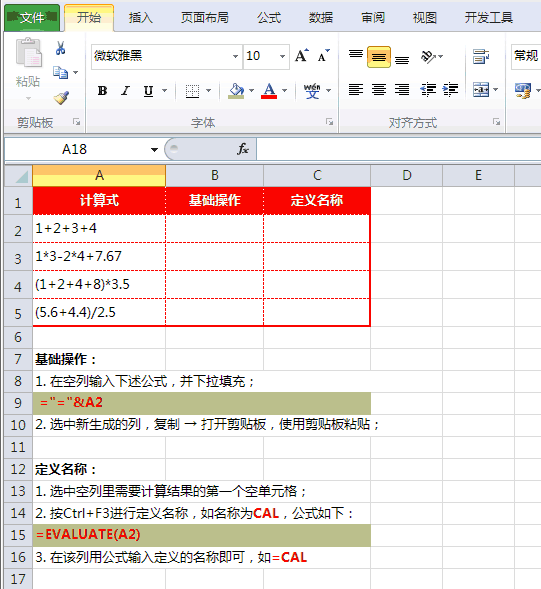
Task: Select column B header
Action: pos(215,175)
